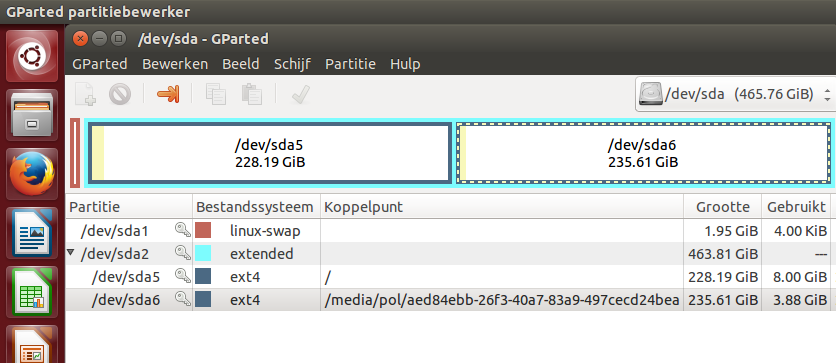
Task: Click the linux-swap red color swatch
Action: click(203, 230)
